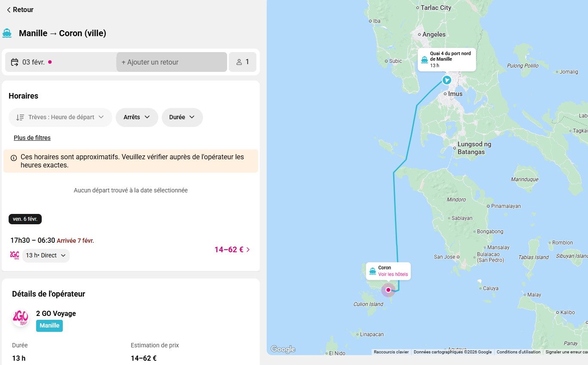Go back with the Retour button
This screenshot has width=588, height=365.
20,9
